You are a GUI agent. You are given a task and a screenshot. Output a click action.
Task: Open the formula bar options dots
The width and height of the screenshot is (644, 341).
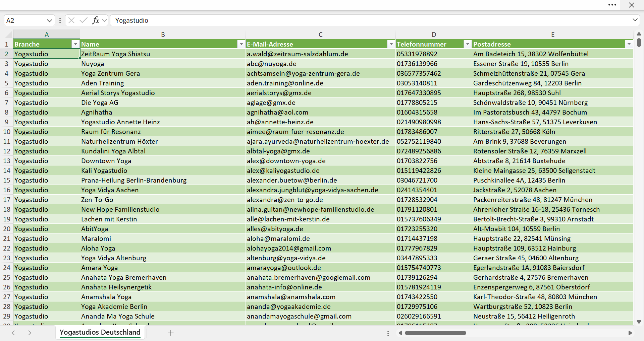(x=60, y=20)
